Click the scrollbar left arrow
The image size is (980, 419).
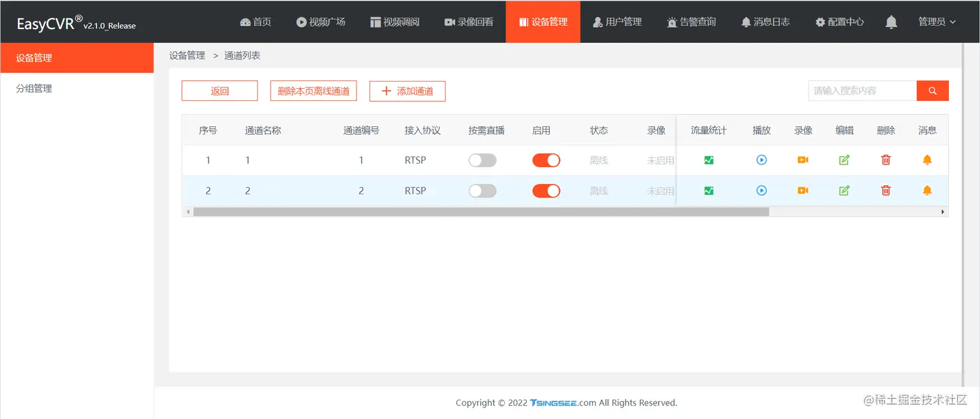coord(188,212)
